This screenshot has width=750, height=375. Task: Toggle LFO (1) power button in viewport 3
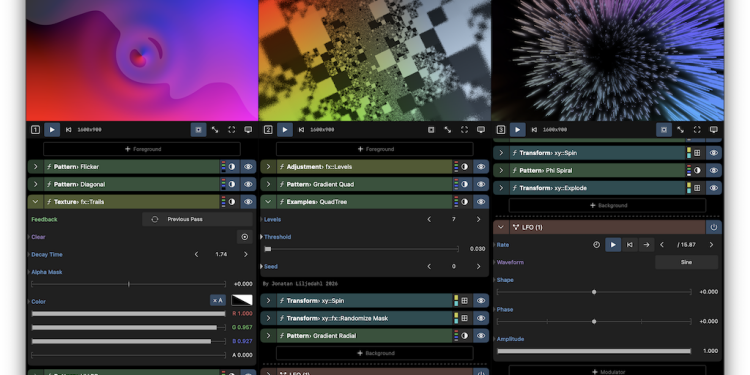[x=714, y=227]
